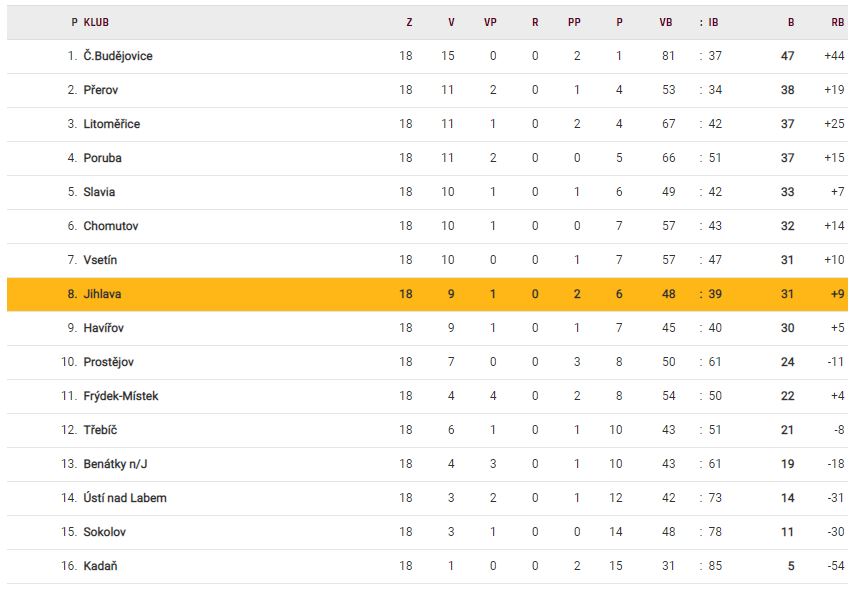Click the Kadaň team link
Viewport: 859px width, 593px height.
tap(101, 566)
